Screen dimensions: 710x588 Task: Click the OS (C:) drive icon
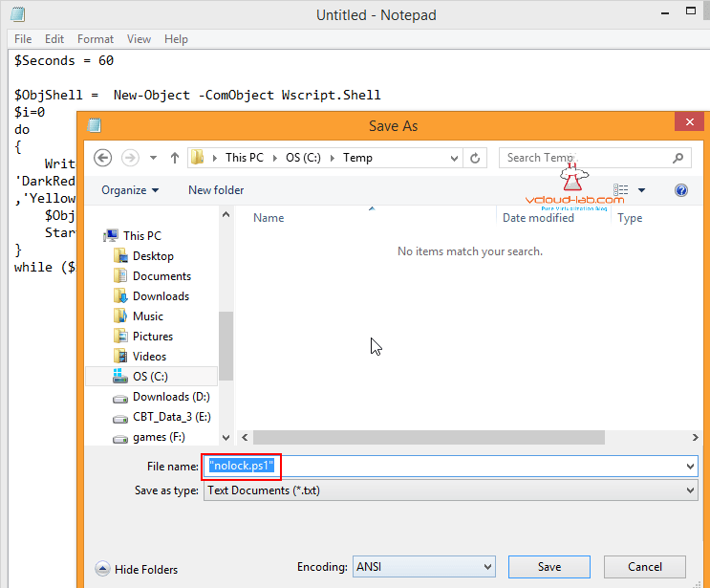click(x=120, y=376)
